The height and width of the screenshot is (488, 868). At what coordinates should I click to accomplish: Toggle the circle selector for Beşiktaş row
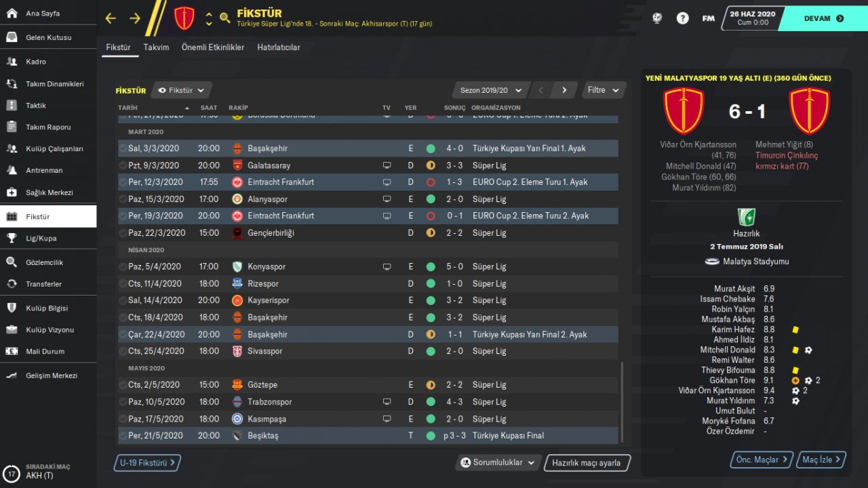point(122,436)
